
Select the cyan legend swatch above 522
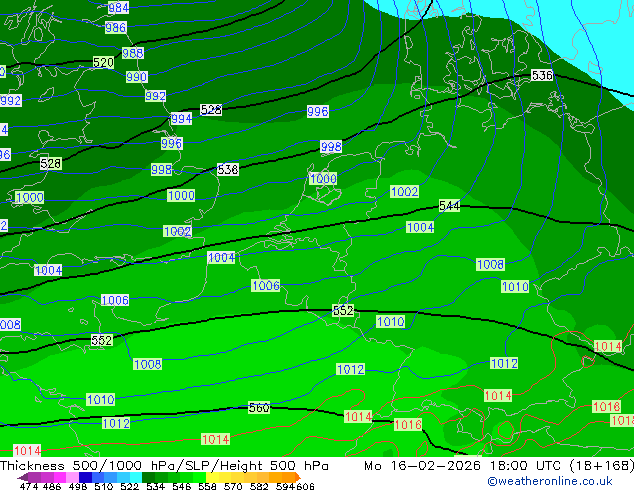136,477
